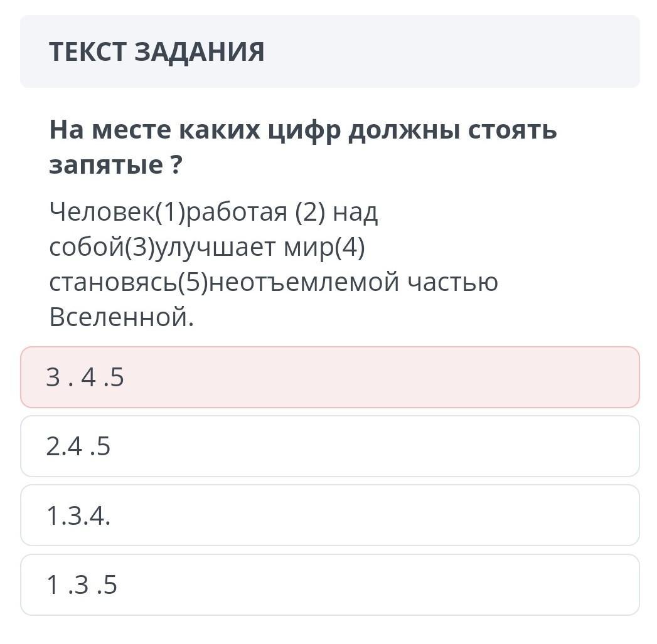Click the (5) marker after "становясь"
The image size is (657, 644).
(x=193, y=282)
